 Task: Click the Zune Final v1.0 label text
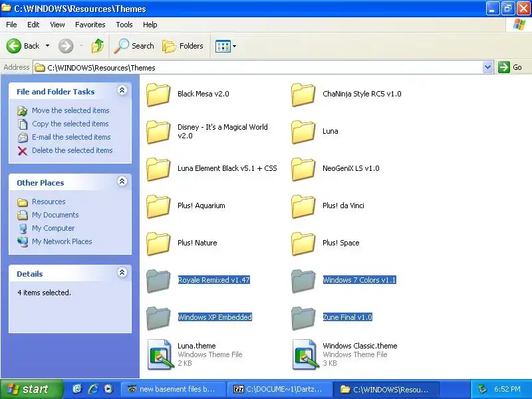coord(347,317)
